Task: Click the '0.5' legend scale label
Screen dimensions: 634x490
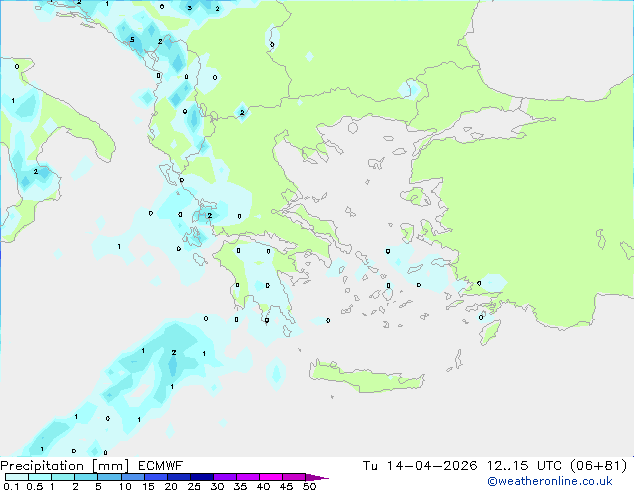Action: tap(35, 486)
